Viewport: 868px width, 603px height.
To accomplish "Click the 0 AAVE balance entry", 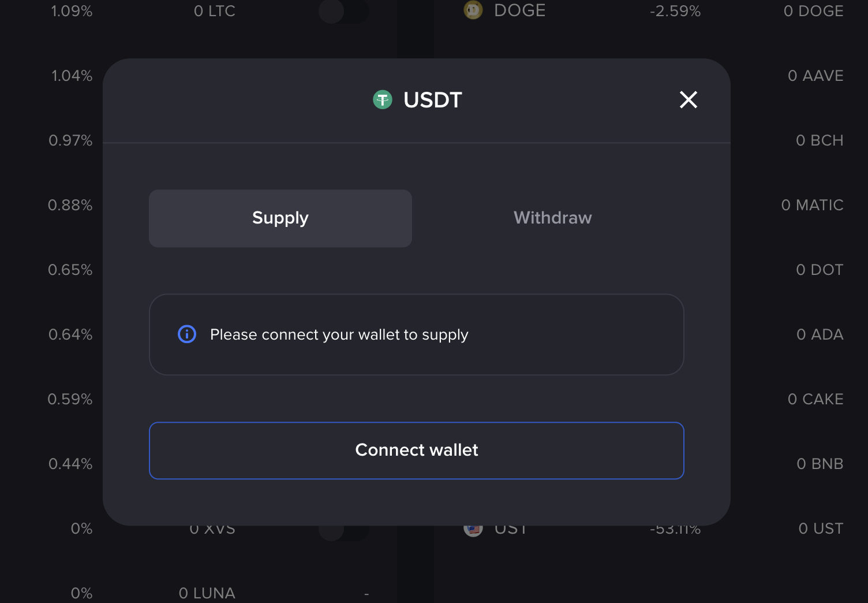I will tap(815, 76).
